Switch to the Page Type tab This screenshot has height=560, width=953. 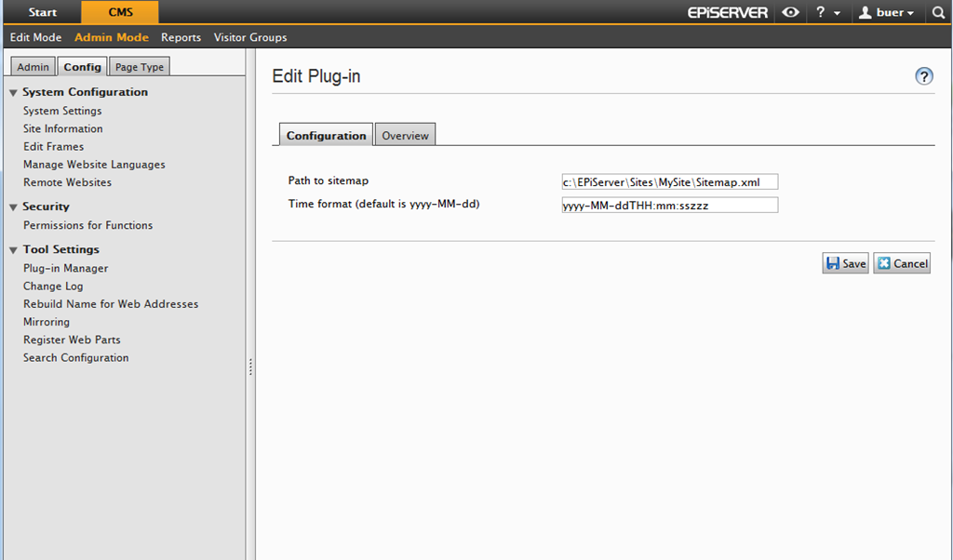tap(139, 67)
